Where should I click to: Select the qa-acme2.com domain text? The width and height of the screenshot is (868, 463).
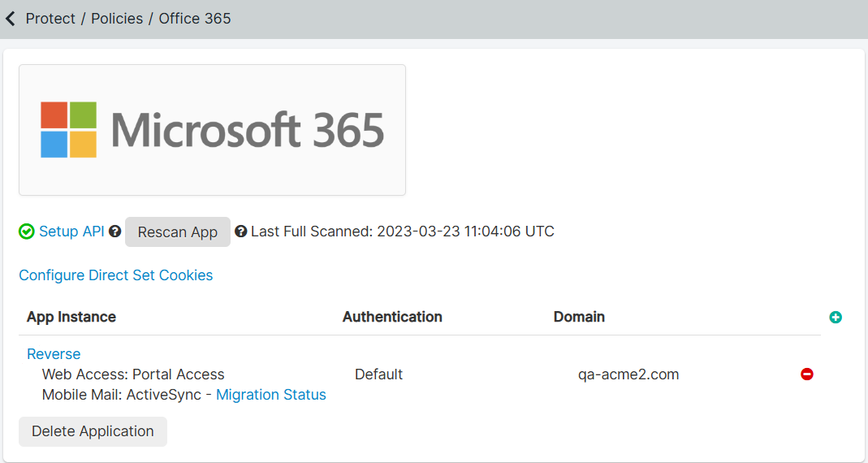628,374
